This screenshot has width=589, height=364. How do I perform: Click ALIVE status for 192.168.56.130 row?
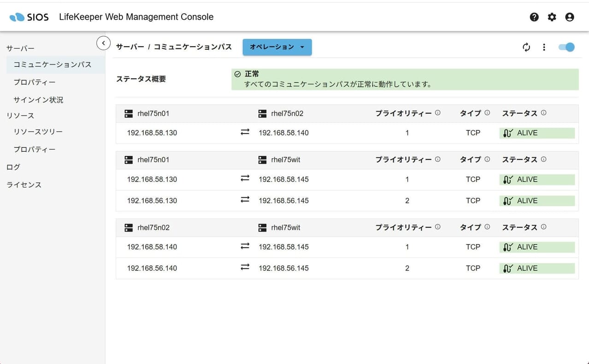click(x=537, y=201)
